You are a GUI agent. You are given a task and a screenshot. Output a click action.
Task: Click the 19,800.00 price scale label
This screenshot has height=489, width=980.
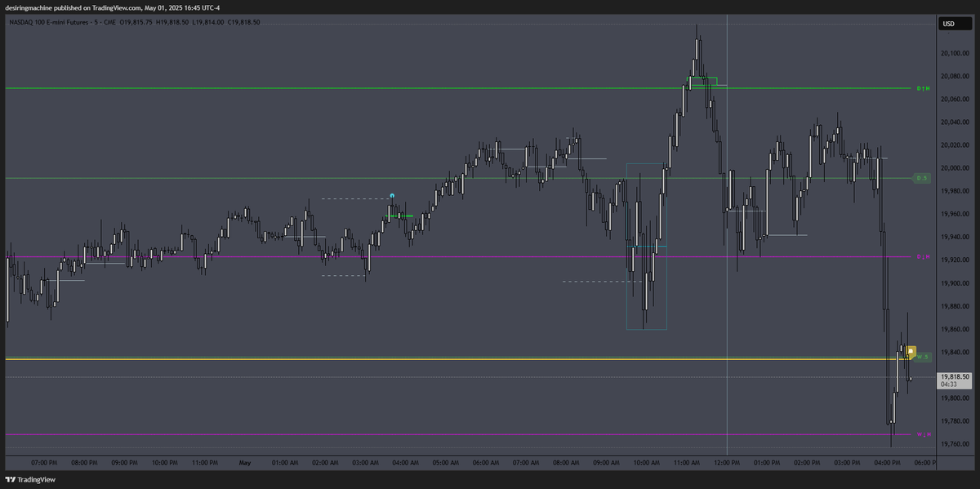(955, 398)
